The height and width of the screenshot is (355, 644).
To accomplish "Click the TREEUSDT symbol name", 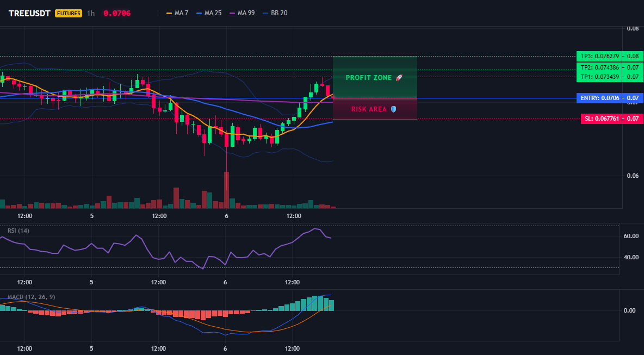I will (x=29, y=13).
